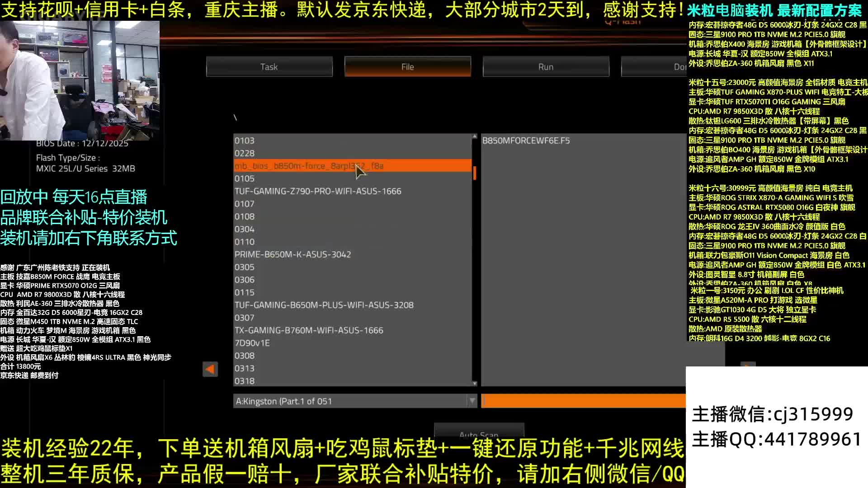This screenshot has width=868, height=488.
Task: Open the A:Kingston drive dropdown
Action: point(472,401)
